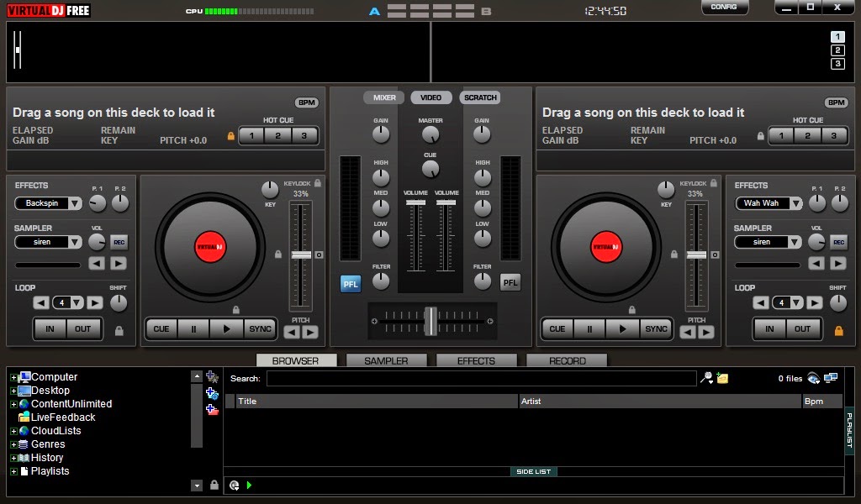The height and width of the screenshot is (504, 861).
Task: Click the browser lock icon at bottom
Action: point(214,485)
